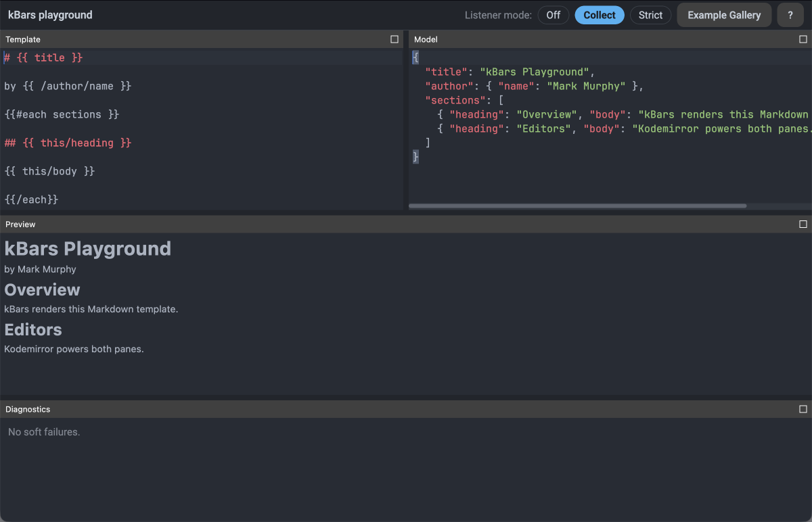812x522 pixels.
Task: Click the '{{ this/body }}' template line
Action: 49,172
